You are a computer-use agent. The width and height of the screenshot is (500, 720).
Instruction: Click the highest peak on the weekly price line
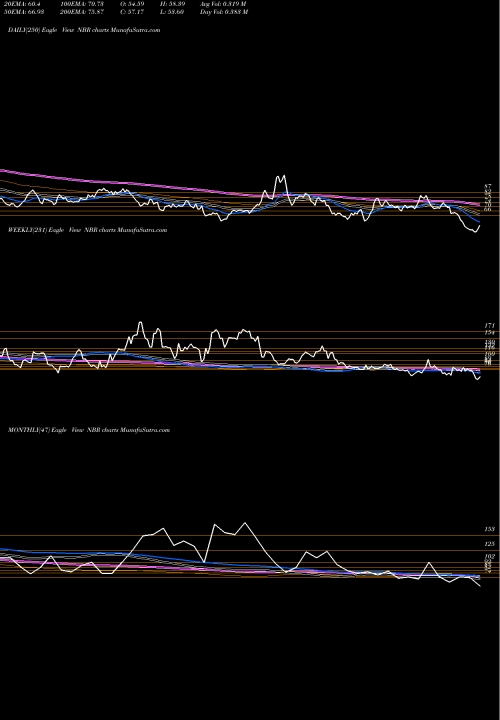140,322
